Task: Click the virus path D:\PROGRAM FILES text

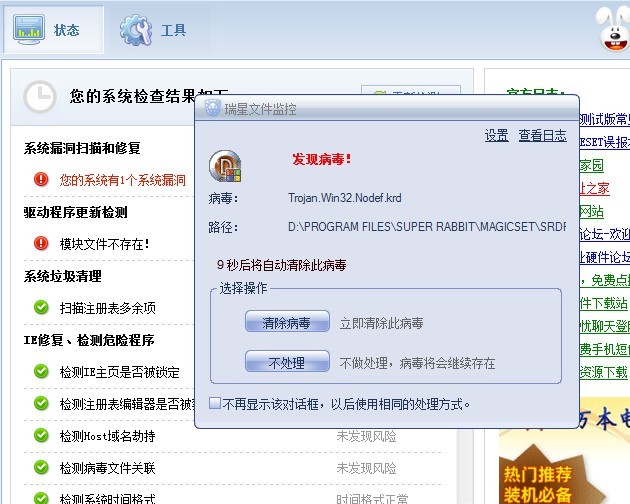Action: click(427, 227)
